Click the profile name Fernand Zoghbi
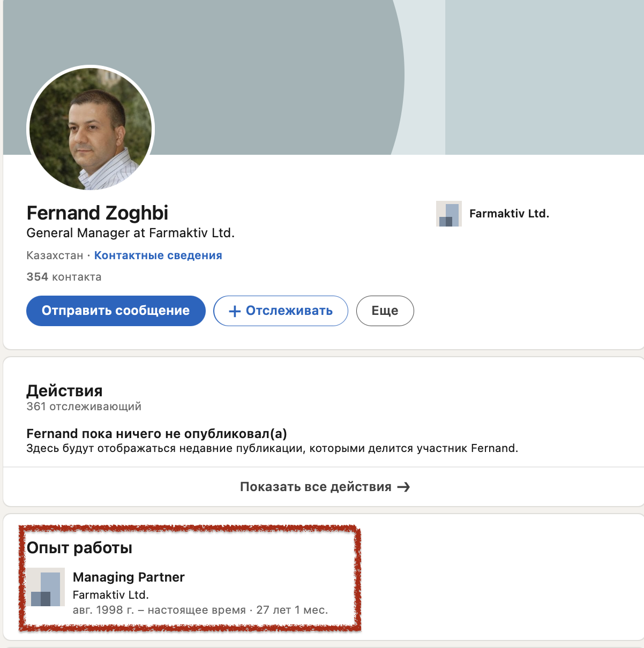644x648 pixels. click(98, 213)
